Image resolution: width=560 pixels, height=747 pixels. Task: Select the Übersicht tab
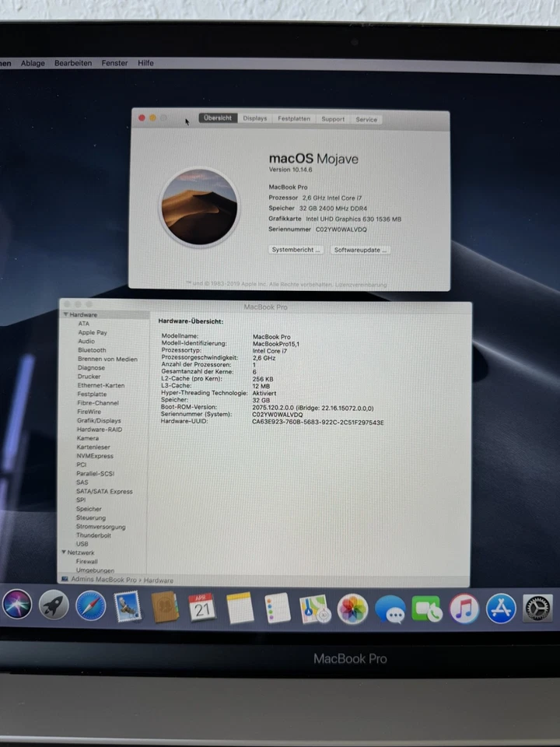pos(218,118)
